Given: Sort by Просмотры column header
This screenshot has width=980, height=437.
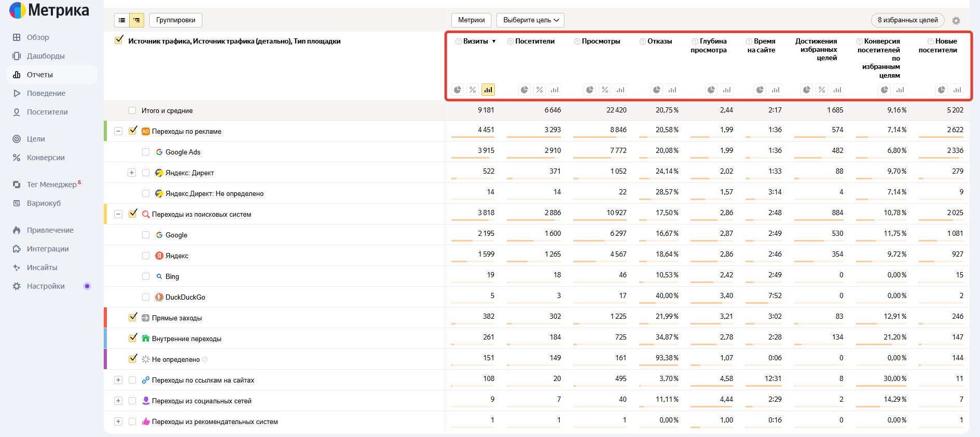Looking at the screenshot, I should [x=601, y=41].
